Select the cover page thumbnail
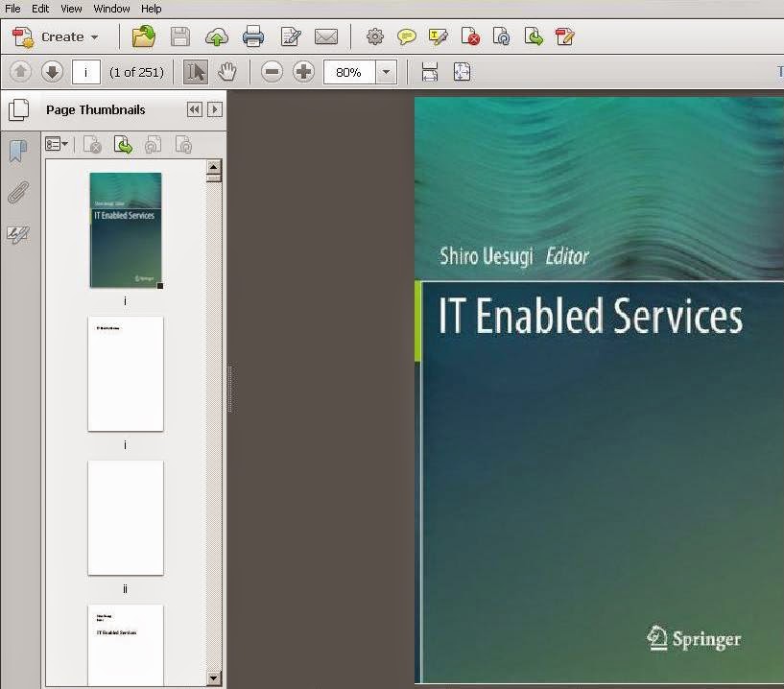 point(126,230)
